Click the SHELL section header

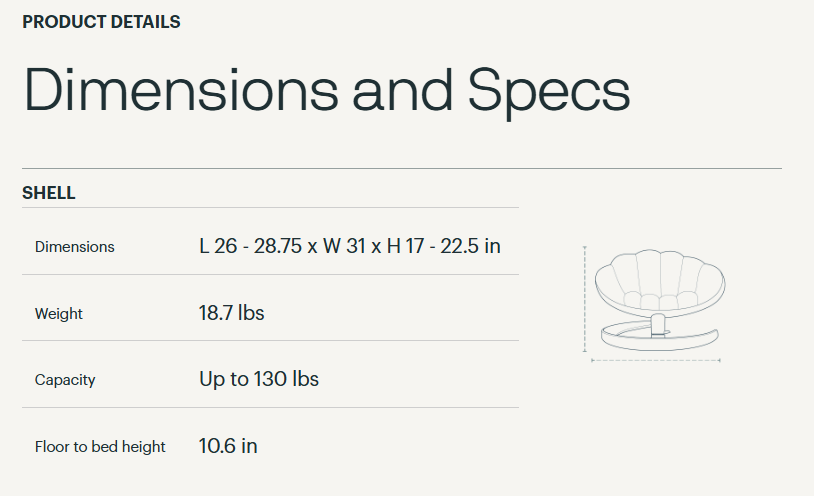[x=49, y=193]
